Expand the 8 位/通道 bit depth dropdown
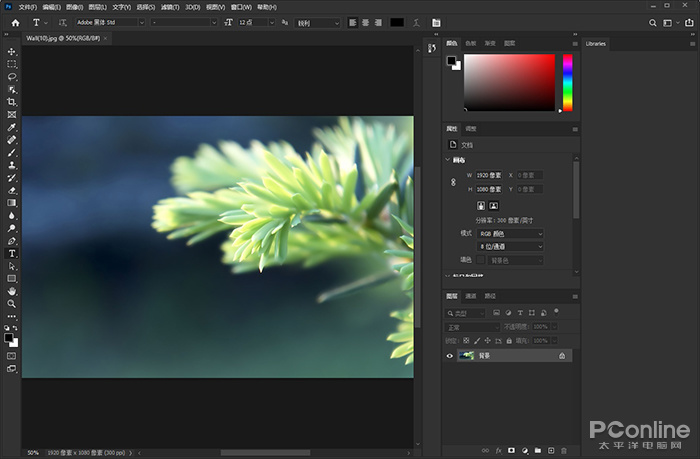This screenshot has width=700, height=459. pos(511,246)
